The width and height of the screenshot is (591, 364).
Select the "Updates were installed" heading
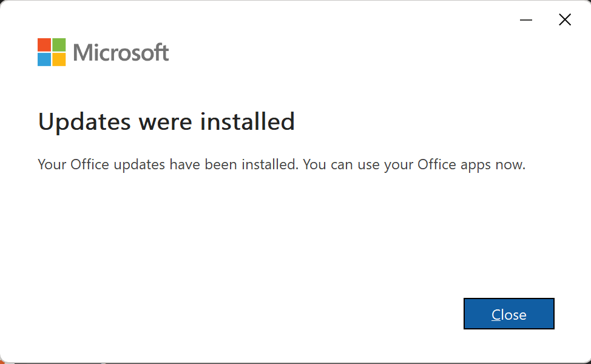click(x=166, y=122)
